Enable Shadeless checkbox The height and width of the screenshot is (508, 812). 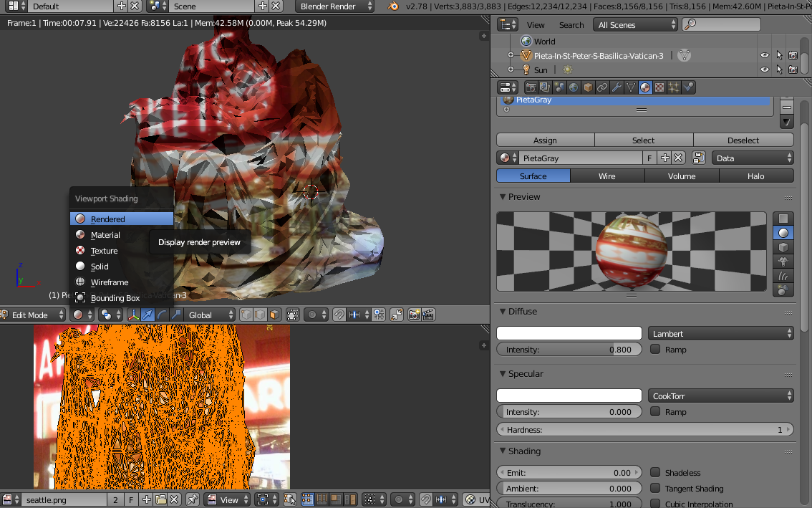(655, 472)
